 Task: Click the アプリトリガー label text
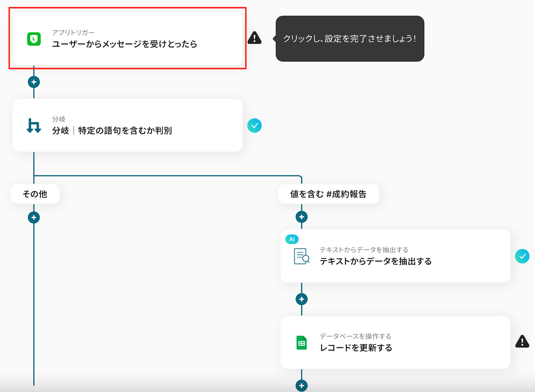[x=73, y=32]
